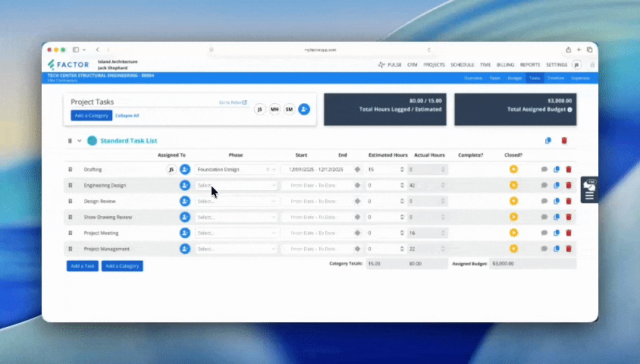Select JS team member avatar in header
This screenshot has width=640, height=364.
[x=259, y=109]
